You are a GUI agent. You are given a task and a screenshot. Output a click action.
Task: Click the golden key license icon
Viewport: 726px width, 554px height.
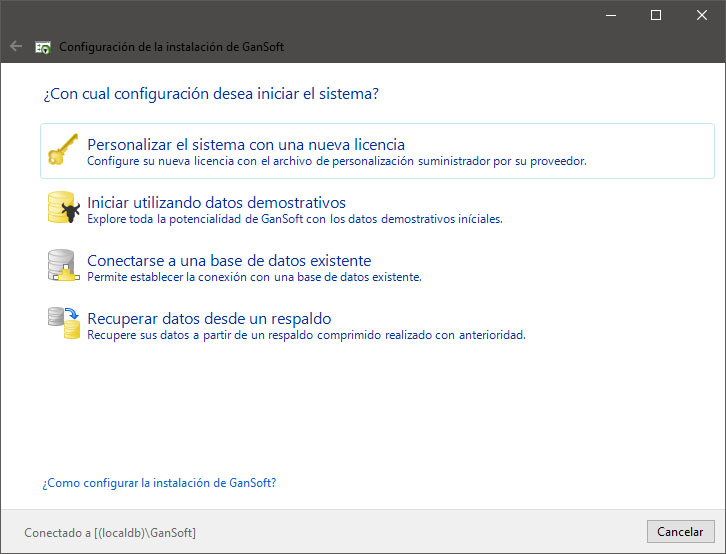(x=63, y=149)
